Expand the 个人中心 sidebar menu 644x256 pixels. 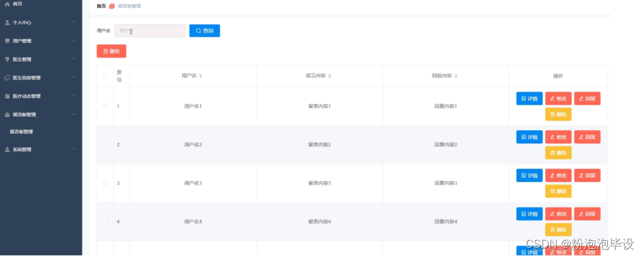click(x=41, y=23)
